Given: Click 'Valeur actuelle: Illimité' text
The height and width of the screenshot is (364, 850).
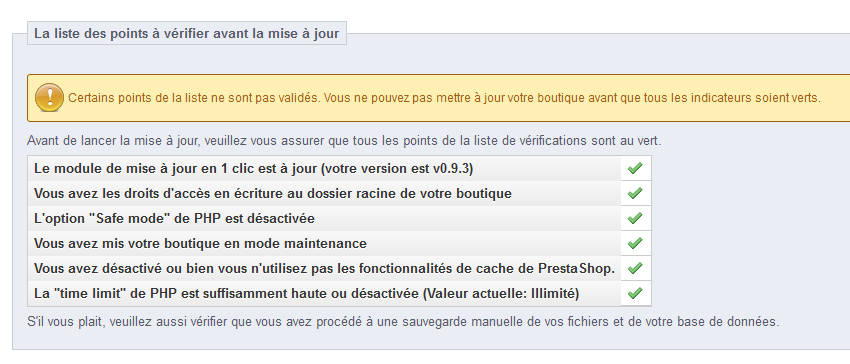Looking at the screenshot, I should coord(501,293).
